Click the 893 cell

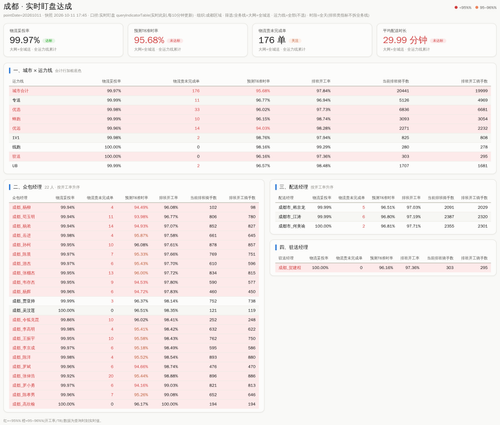coord(213,357)
